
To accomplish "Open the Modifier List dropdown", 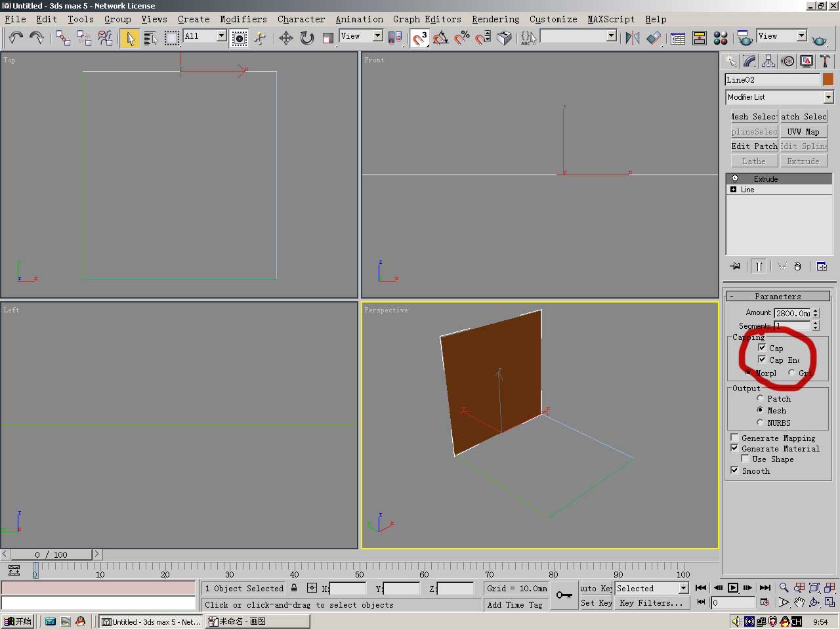I will (828, 97).
